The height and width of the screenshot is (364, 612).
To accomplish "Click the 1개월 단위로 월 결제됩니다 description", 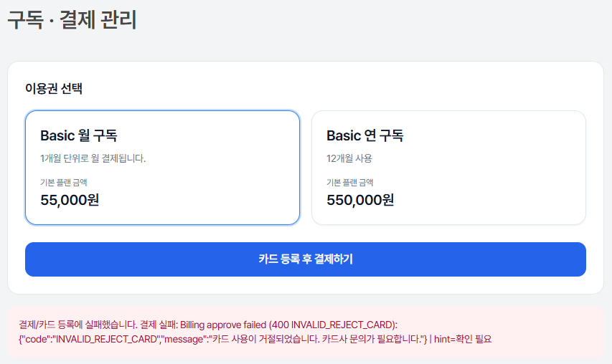I will [93, 158].
